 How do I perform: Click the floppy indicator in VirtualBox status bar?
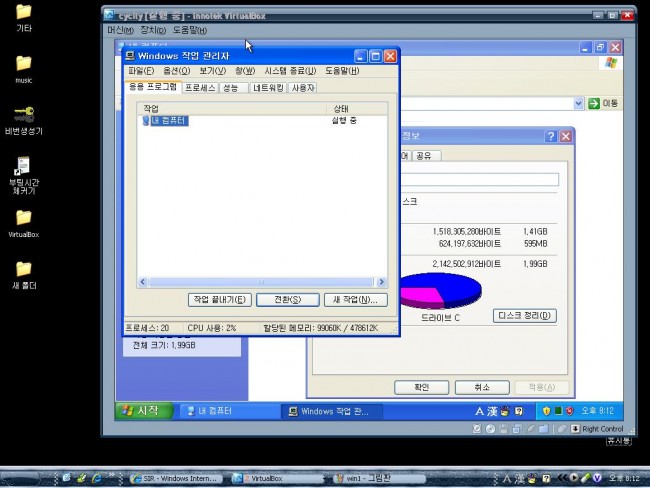point(503,429)
